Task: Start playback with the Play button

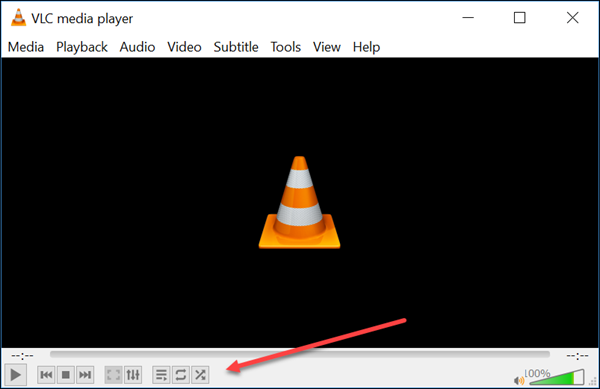Action: (16, 375)
